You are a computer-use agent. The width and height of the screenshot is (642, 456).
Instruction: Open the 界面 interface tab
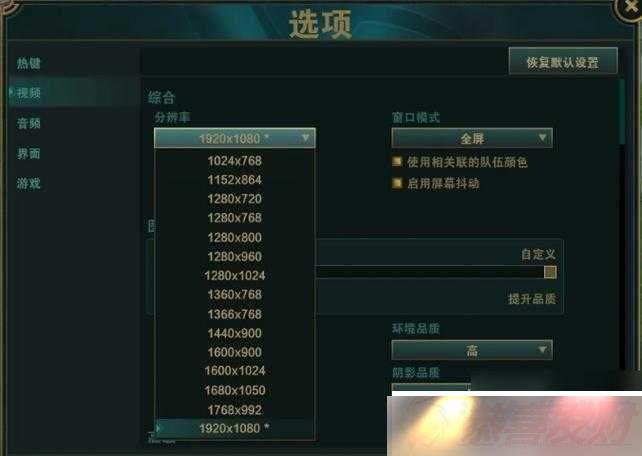[x=29, y=154]
